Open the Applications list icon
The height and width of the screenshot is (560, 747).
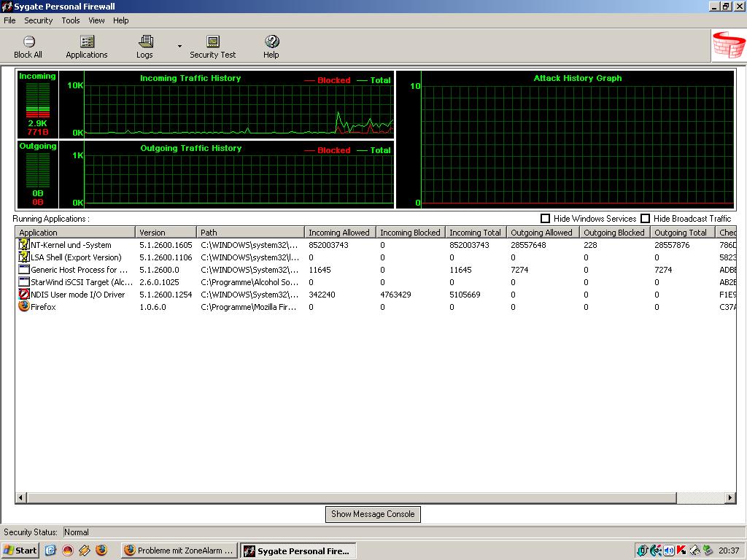pyautogui.click(x=88, y=42)
